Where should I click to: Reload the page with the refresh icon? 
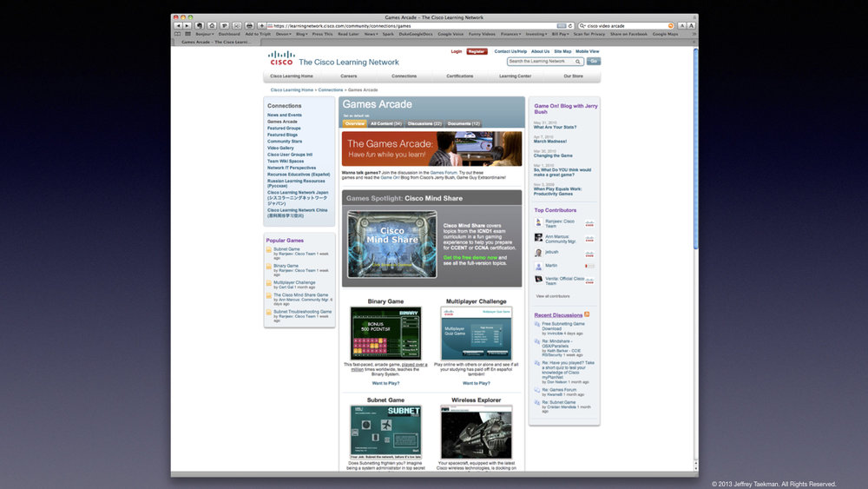click(x=570, y=25)
